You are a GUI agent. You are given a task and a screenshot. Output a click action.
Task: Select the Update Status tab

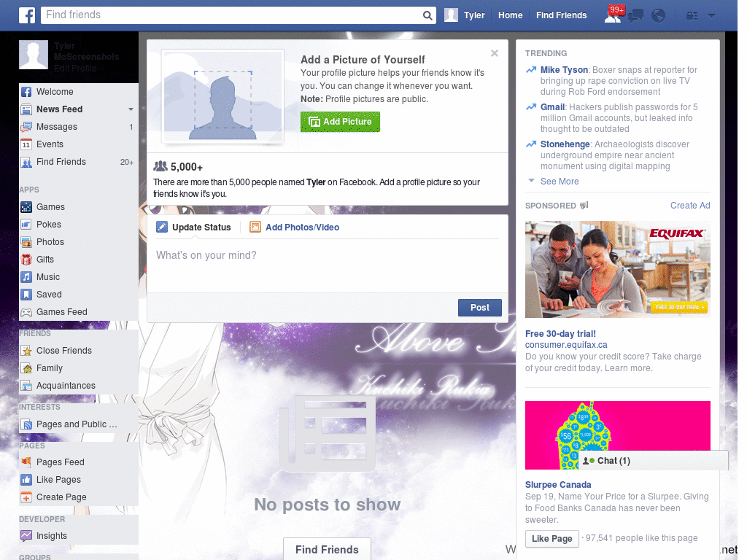point(193,227)
